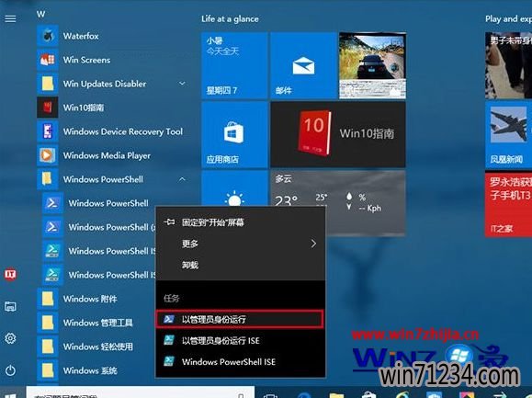The height and width of the screenshot is (398, 532).
Task: Click the Power button icon
Action: (10, 370)
